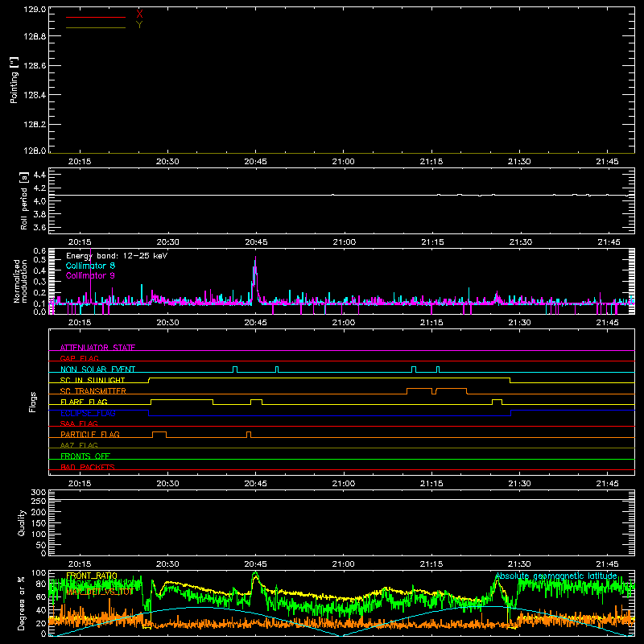Click the 4.0 tick on Roll period axis

39,201
